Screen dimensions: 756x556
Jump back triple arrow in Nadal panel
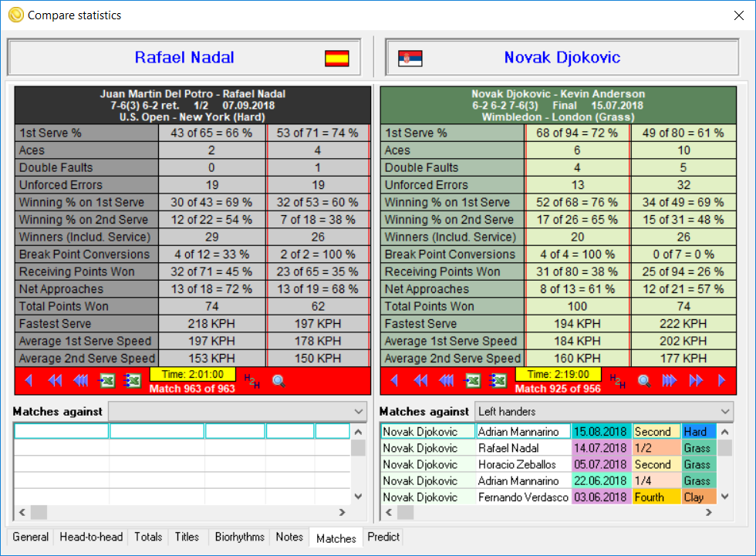pos(80,381)
